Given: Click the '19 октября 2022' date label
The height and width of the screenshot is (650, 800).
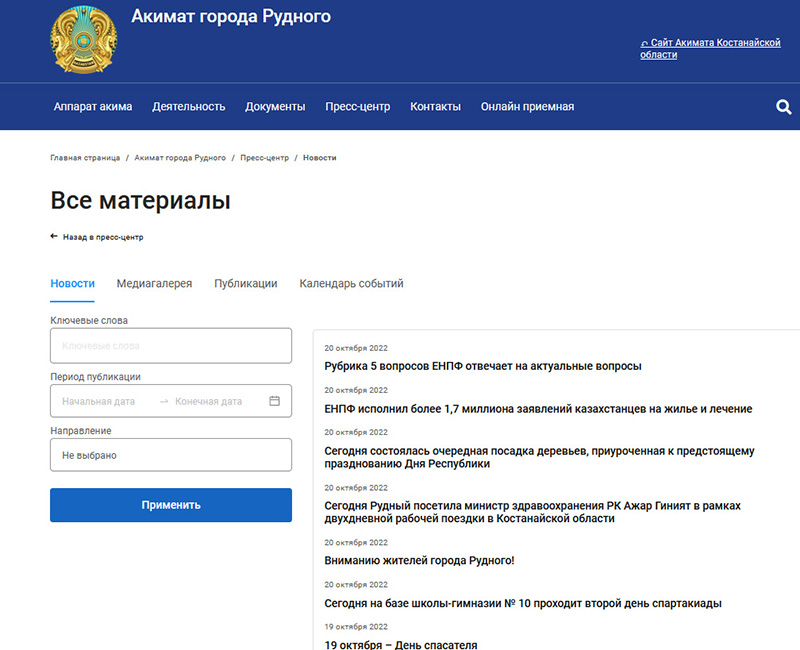Looking at the screenshot, I should point(356,627).
